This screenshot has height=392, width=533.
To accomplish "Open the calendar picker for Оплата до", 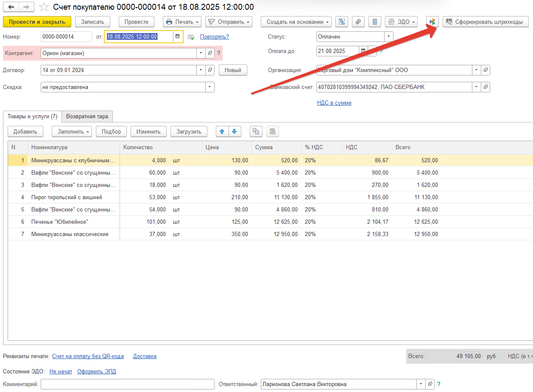I will (x=363, y=51).
